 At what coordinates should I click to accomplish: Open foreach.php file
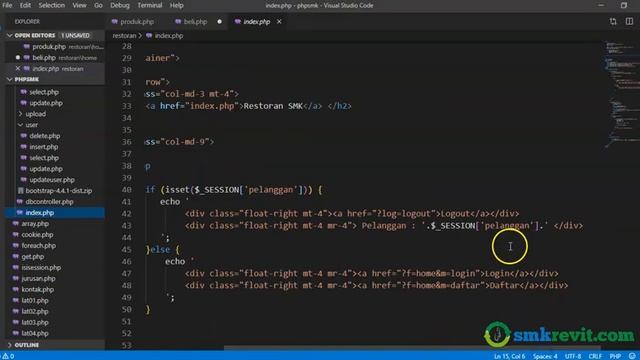tap(38, 246)
